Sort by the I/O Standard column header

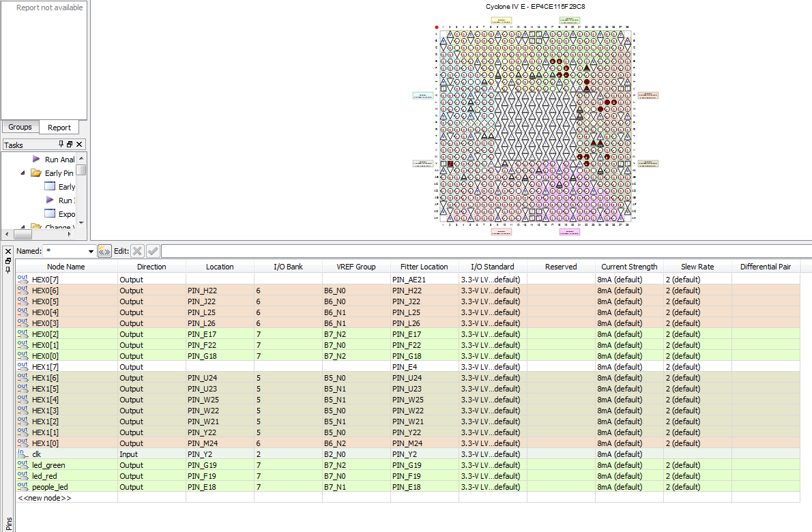(492, 267)
